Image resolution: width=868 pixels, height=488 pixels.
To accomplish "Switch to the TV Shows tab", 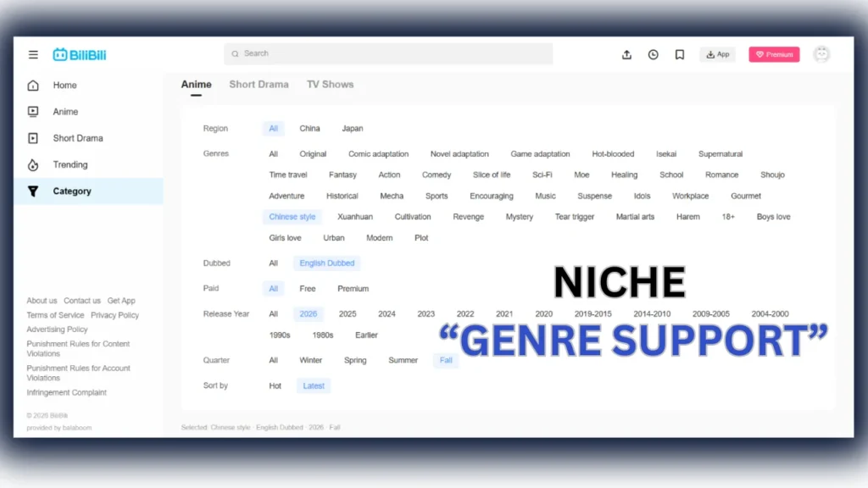I will [330, 85].
